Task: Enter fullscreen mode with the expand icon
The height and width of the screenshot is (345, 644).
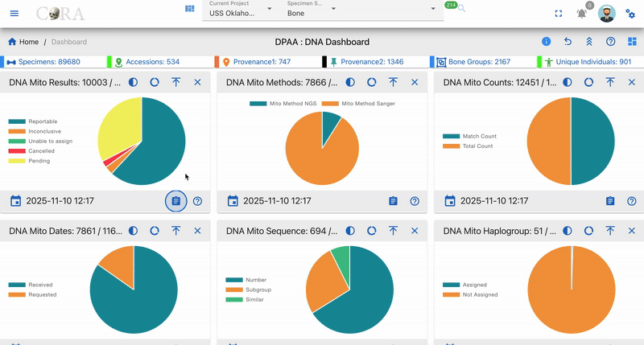Action: coord(559,14)
